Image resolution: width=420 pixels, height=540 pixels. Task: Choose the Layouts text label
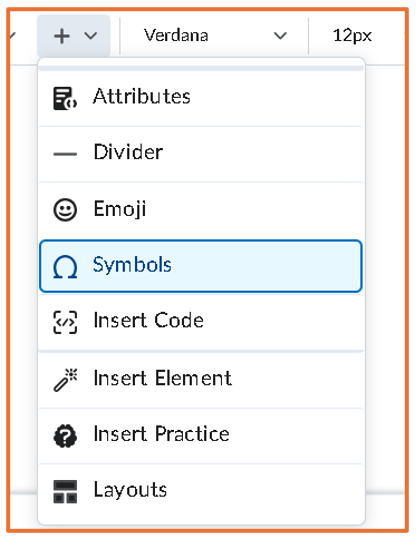(130, 490)
